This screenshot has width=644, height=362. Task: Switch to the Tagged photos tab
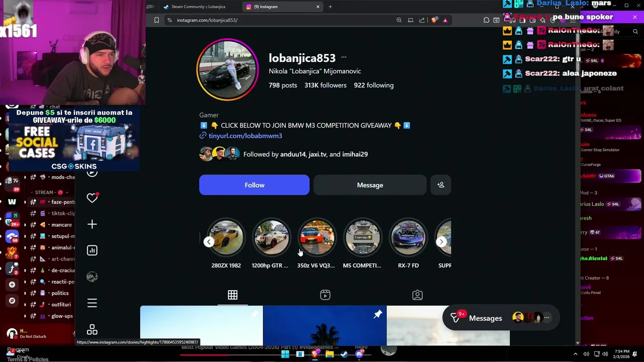pyautogui.click(x=418, y=295)
